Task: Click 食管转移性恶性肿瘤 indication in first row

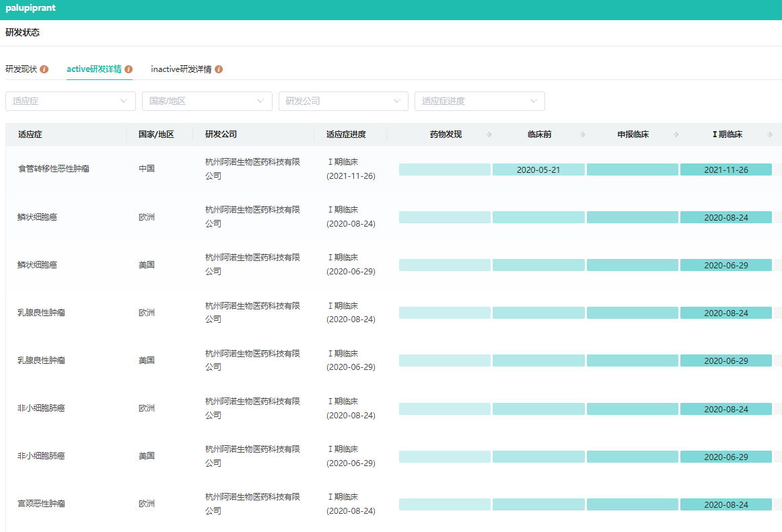Action: 54,169
